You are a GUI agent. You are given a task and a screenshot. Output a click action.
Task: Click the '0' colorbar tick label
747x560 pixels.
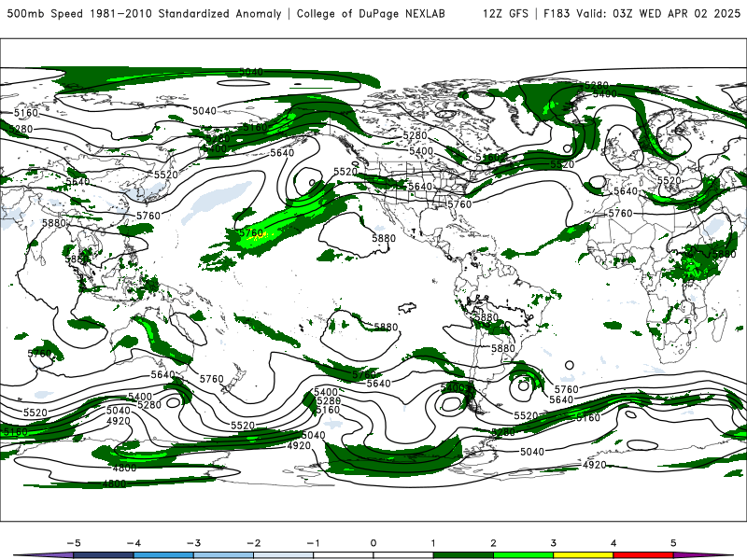point(373,543)
